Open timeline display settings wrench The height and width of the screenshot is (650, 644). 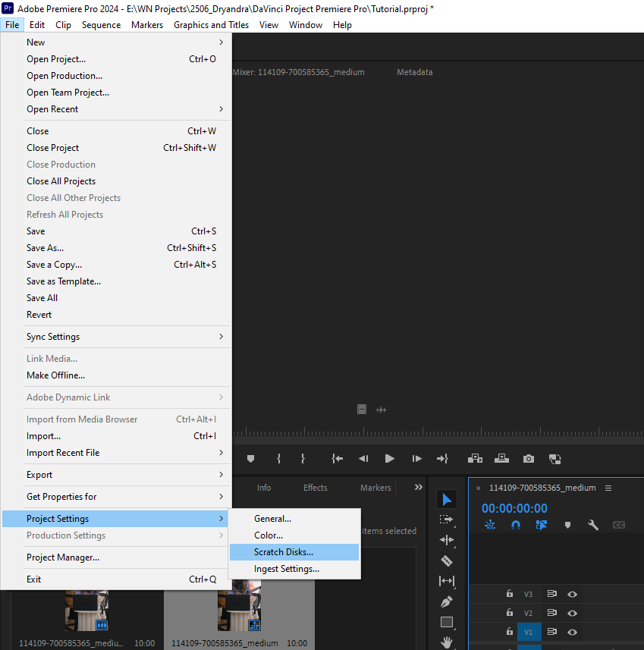click(593, 525)
